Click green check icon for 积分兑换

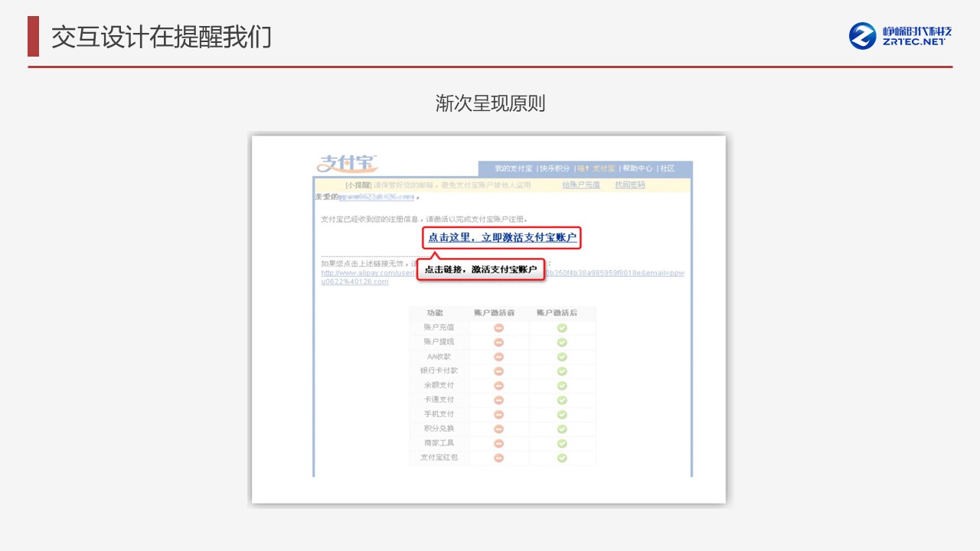pos(562,429)
